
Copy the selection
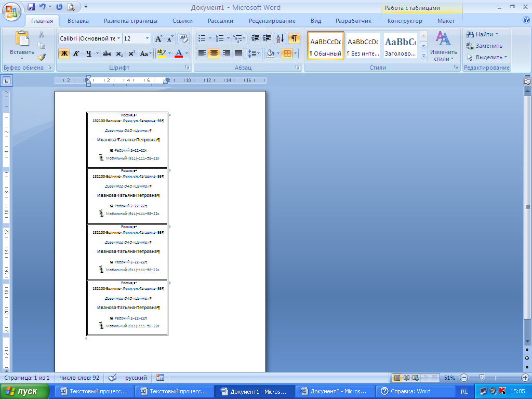click(x=42, y=46)
